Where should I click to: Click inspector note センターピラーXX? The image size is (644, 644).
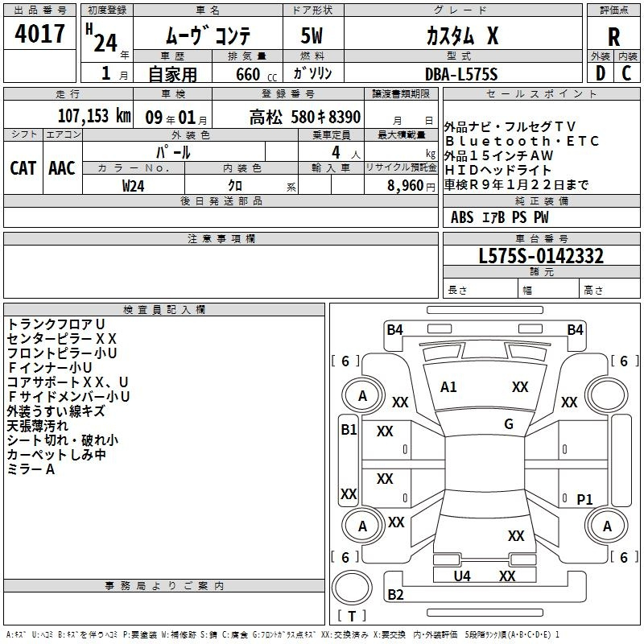click(x=62, y=338)
